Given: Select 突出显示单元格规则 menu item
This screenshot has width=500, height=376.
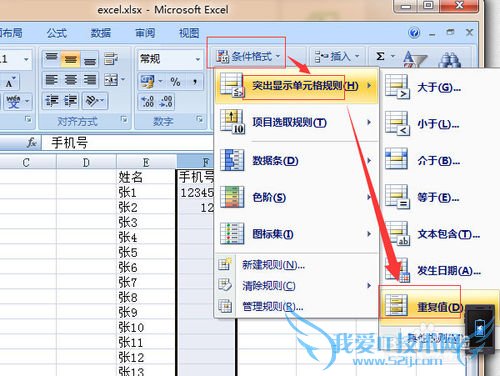Looking at the screenshot, I should tap(297, 86).
